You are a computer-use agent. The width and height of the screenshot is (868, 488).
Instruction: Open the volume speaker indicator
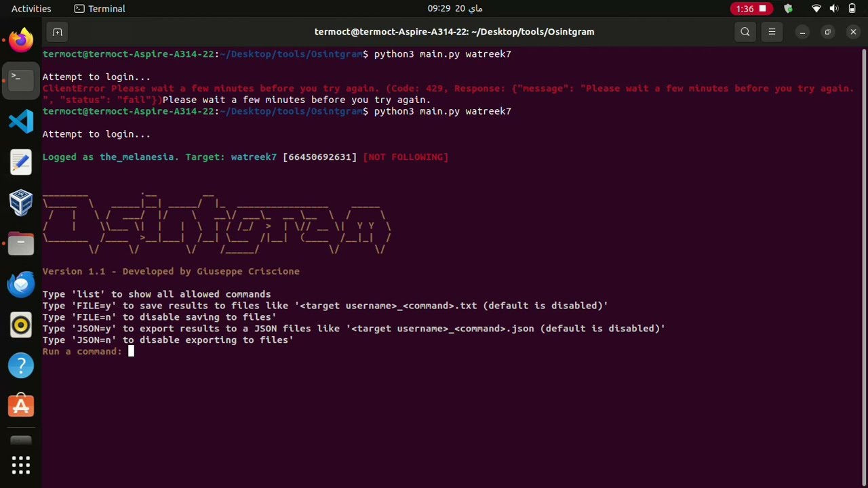[x=834, y=9]
